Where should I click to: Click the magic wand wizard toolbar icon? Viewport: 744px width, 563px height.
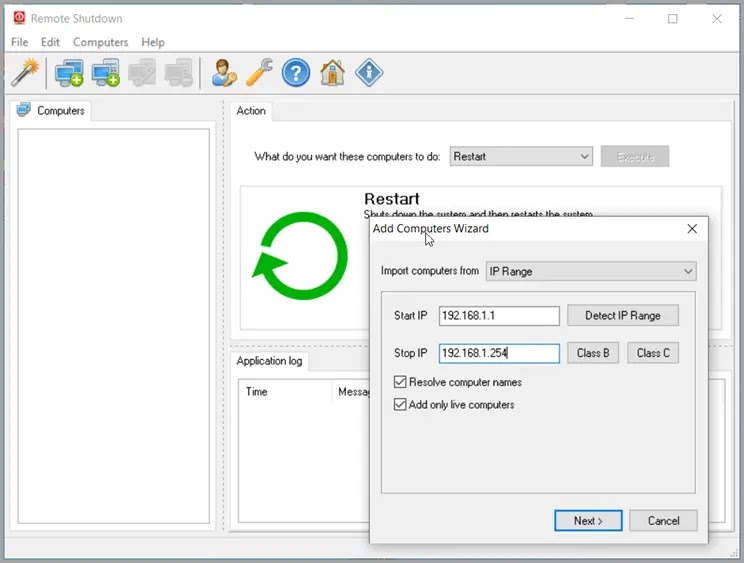point(25,73)
